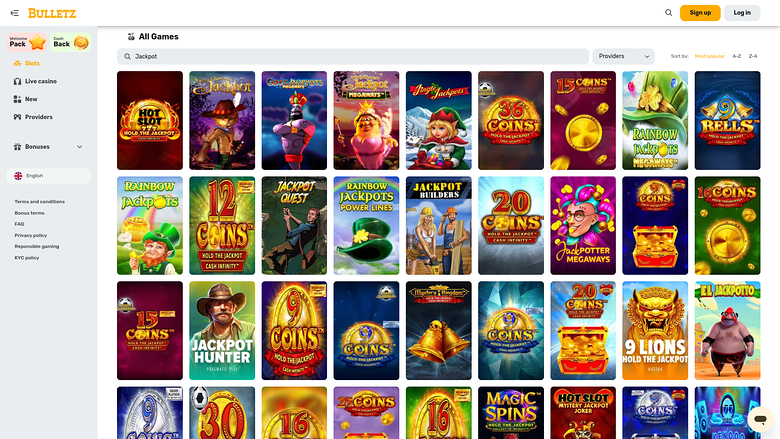Viewport: 780px width, 439px height.
Task: Open the chat widget bubble
Action: coord(760,417)
